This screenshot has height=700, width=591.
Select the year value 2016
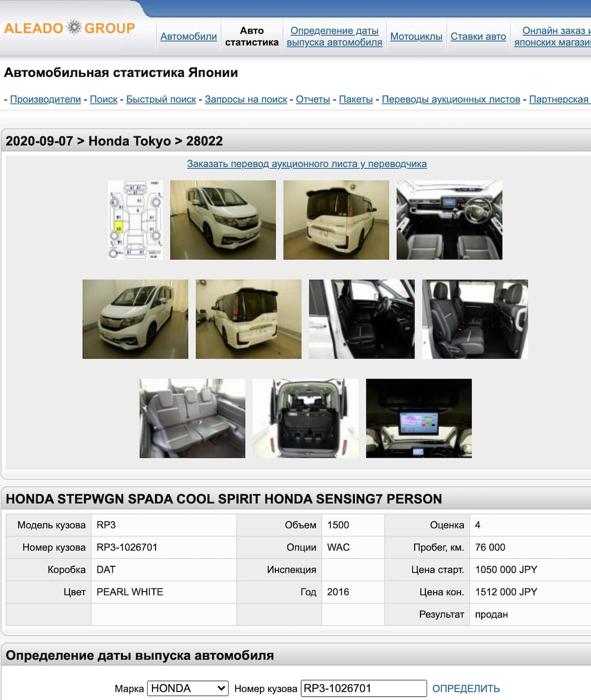(338, 592)
